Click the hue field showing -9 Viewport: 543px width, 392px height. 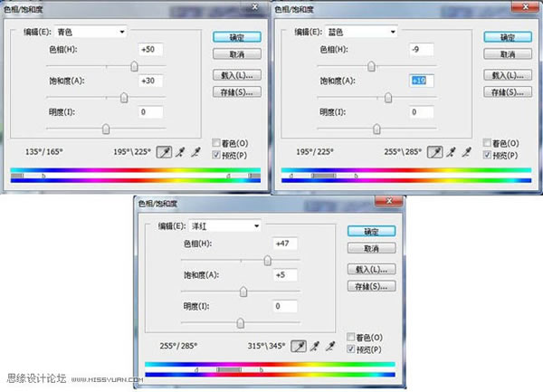422,50
